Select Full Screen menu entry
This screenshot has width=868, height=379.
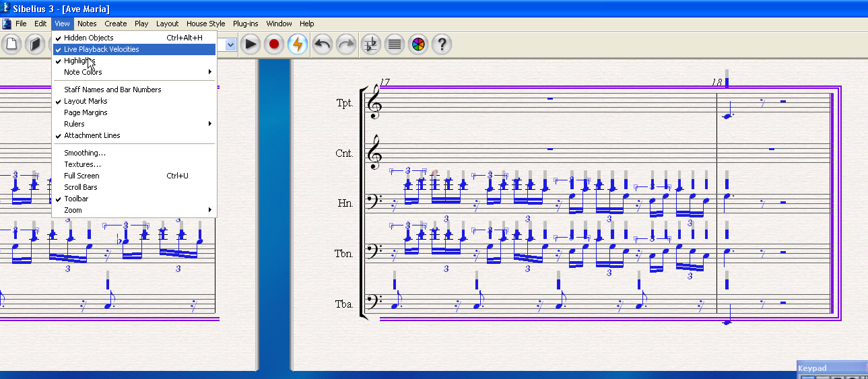pyautogui.click(x=134, y=176)
